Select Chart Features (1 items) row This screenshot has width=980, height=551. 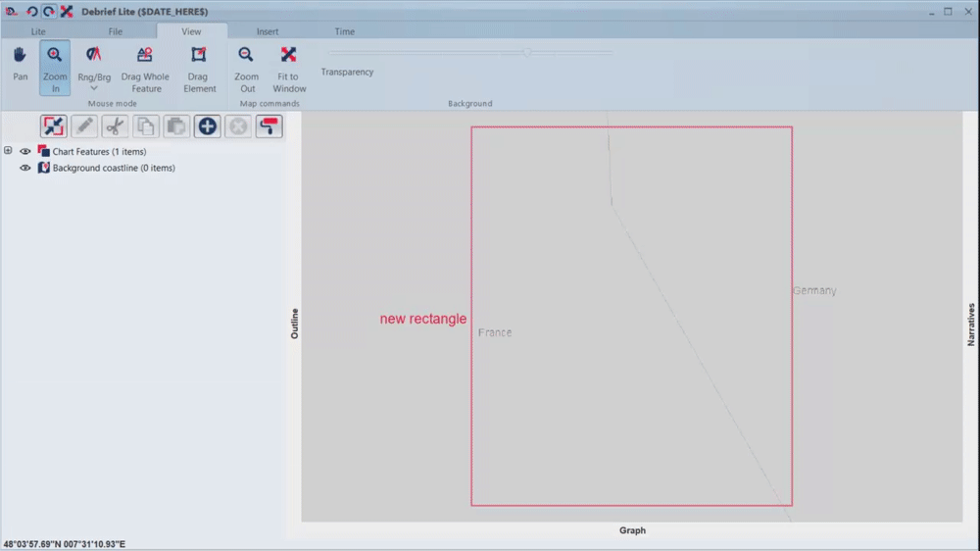click(x=99, y=151)
